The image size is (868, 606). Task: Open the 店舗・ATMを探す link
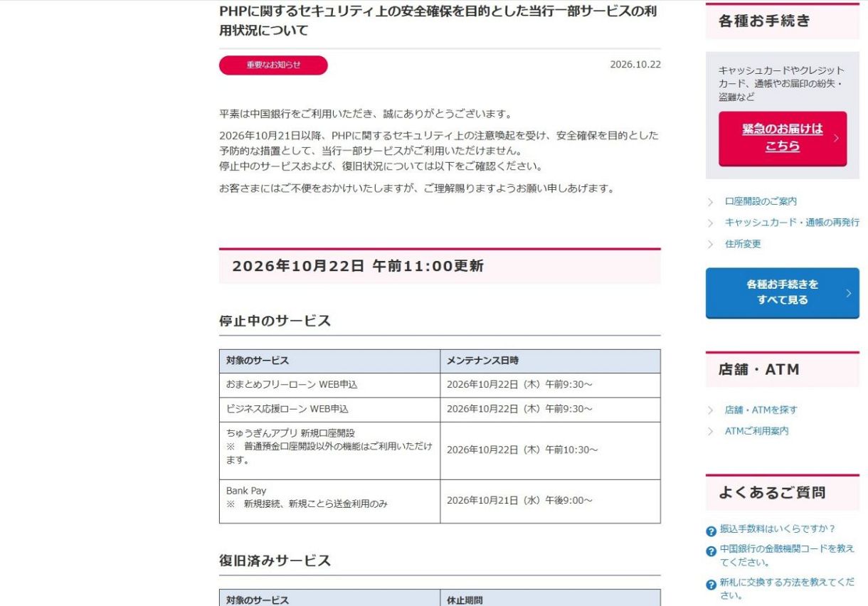click(x=761, y=410)
